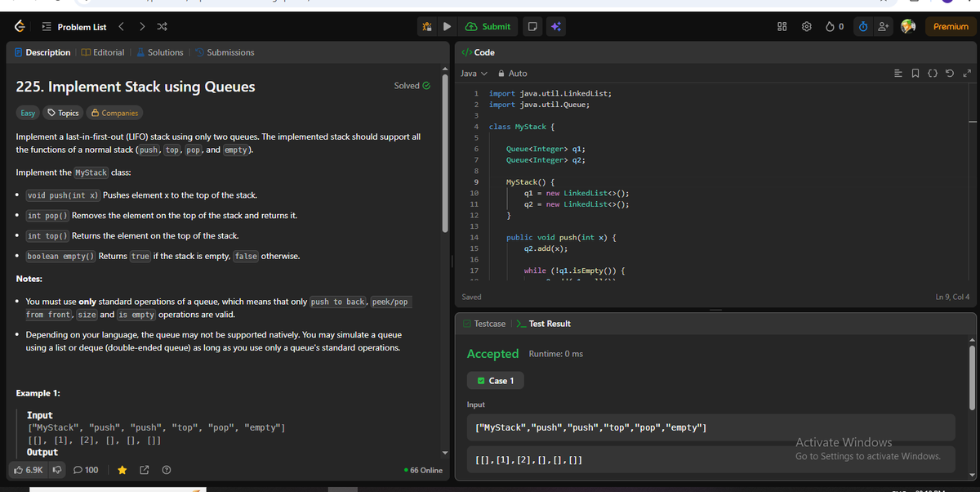
Task: Click the invite user icon
Action: coord(884,27)
